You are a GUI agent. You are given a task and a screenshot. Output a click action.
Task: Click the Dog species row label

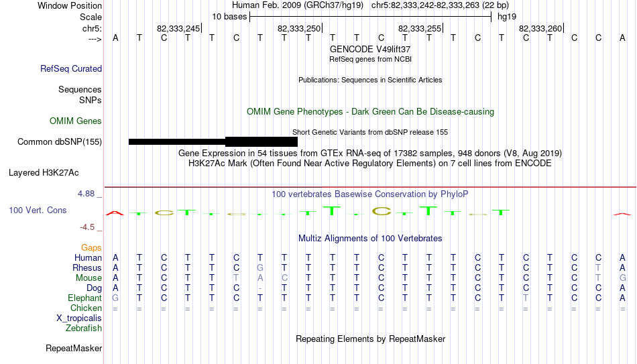coord(94,288)
